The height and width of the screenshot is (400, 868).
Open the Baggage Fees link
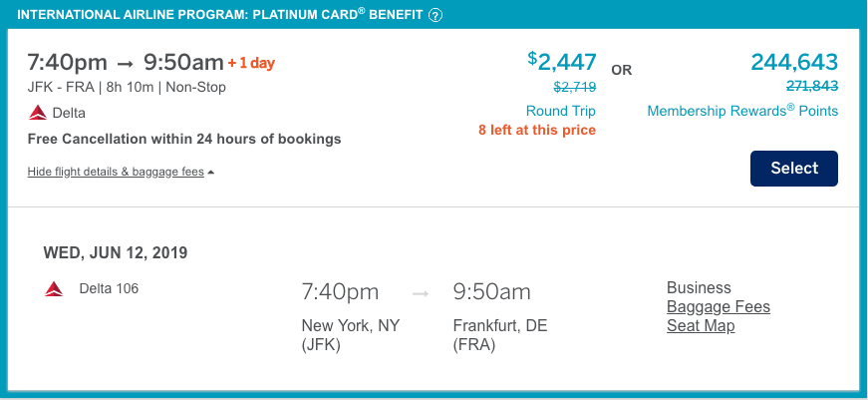click(x=718, y=307)
